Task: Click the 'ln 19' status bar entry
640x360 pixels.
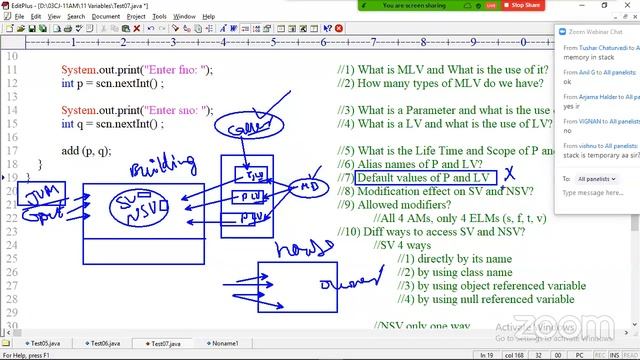Action: click(487, 356)
